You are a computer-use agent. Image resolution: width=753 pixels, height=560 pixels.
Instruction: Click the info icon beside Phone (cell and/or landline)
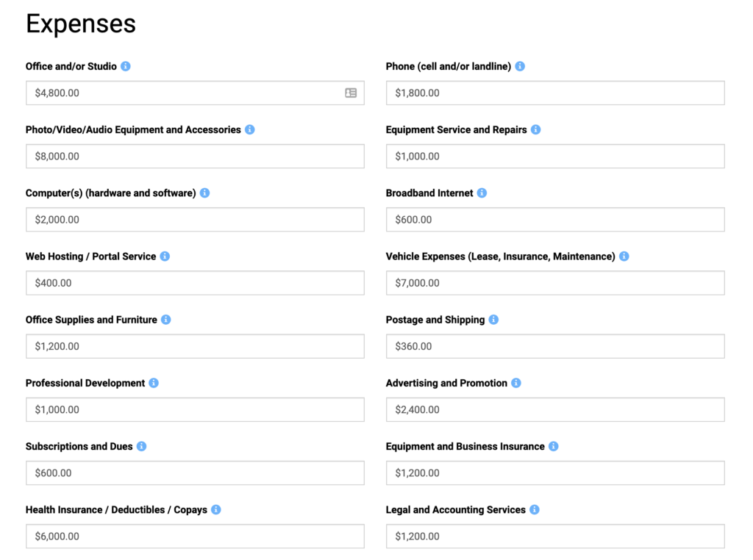(x=520, y=66)
